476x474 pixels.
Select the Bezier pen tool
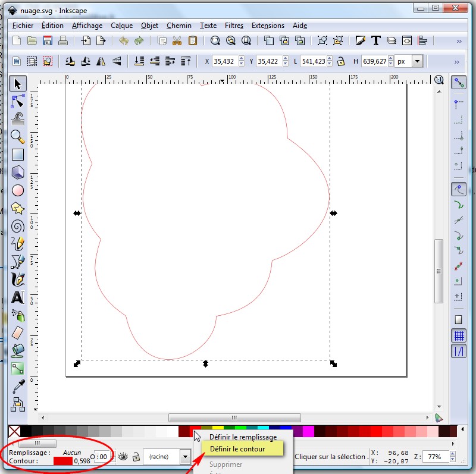click(18, 262)
